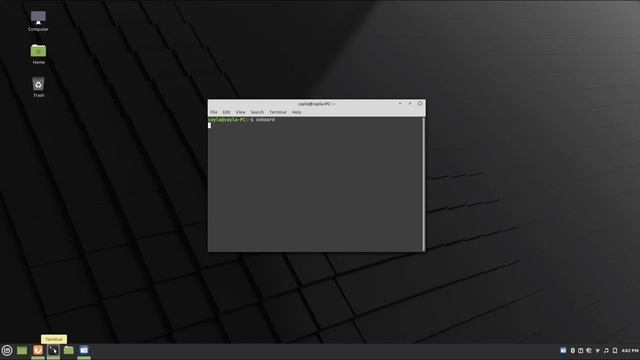Open the Home folder desktop icon
640x360 pixels.
click(x=38, y=54)
